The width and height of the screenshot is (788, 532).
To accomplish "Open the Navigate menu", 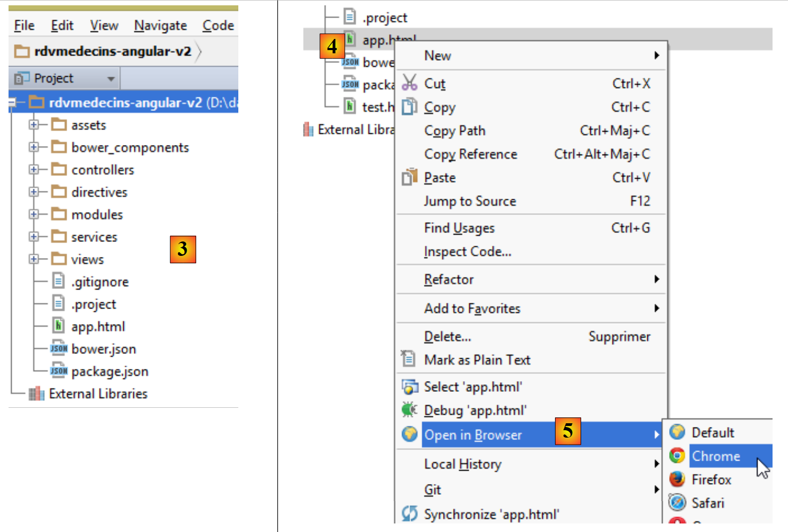I will coord(160,26).
